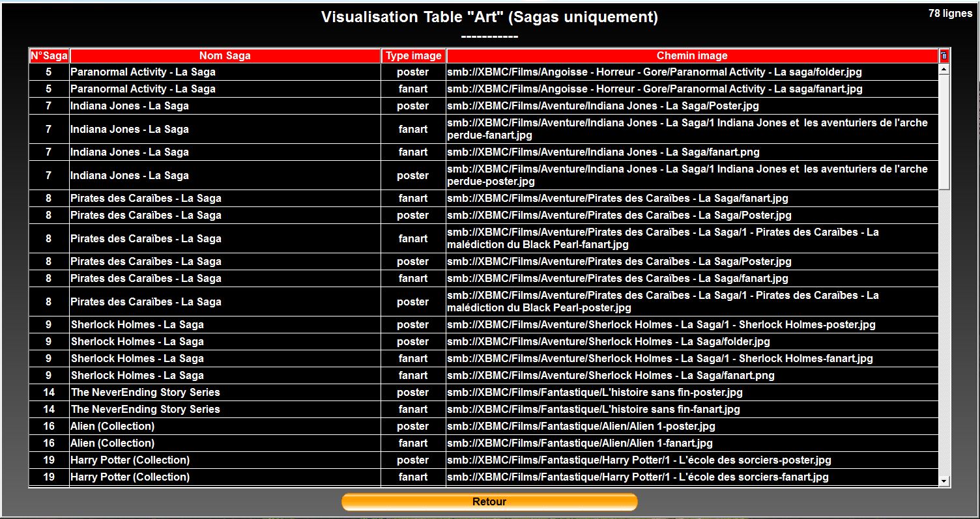Click the '78 lignes' row count text

[950, 14]
